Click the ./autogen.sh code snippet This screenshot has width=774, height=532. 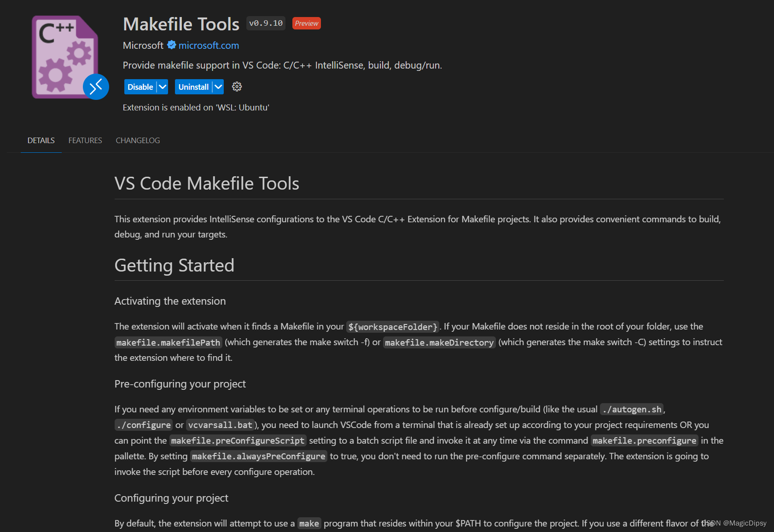tap(632, 410)
